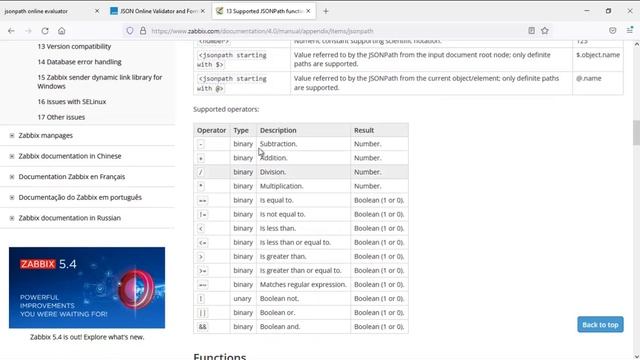The height and width of the screenshot is (360, 640).
Task: Go back to the previous page
Action: coord(11,31)
